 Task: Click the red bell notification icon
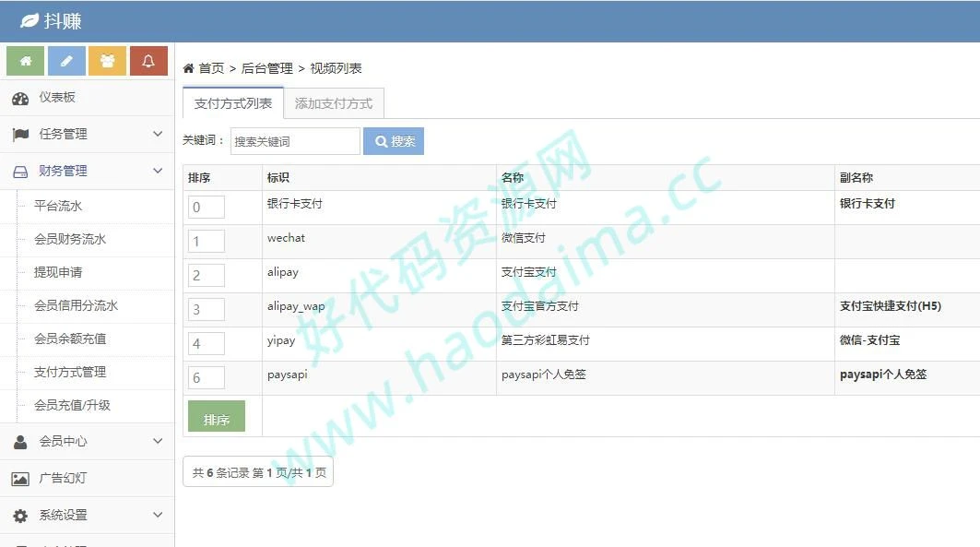[x=148, y=61]
